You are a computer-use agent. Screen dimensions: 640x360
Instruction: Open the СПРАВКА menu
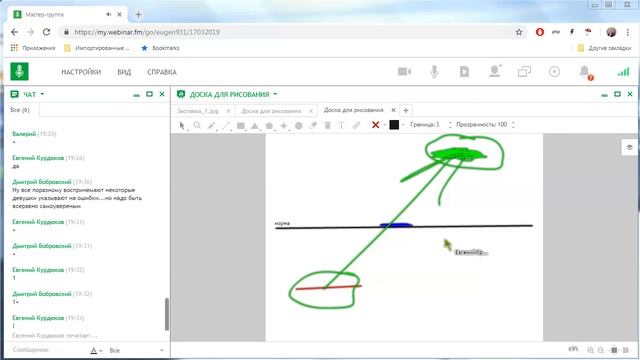tap(162, 72)
